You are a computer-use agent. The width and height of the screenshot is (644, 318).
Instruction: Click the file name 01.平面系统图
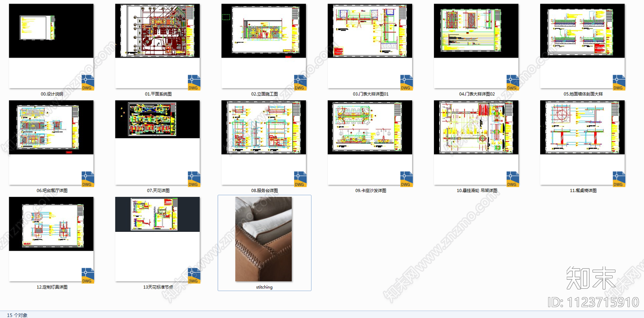pos(158,94)
